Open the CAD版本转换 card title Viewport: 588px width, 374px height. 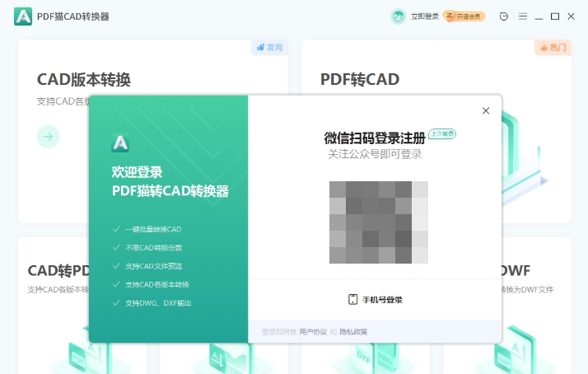[x=84, y=80]
